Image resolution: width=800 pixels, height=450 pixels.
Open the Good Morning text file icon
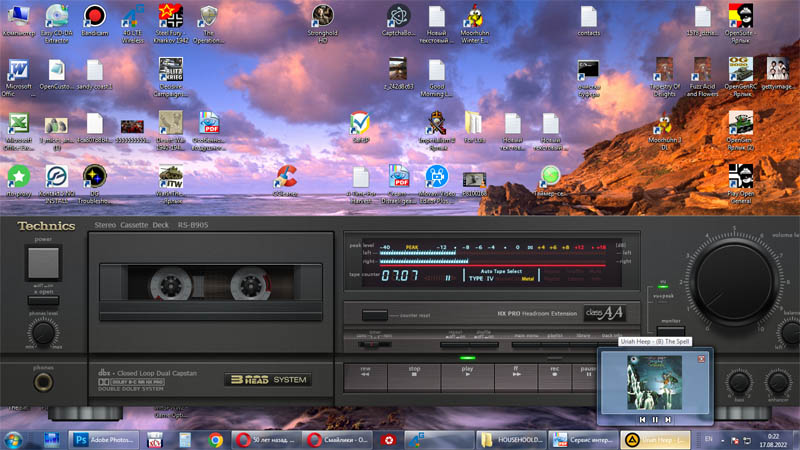click(436, 78)
